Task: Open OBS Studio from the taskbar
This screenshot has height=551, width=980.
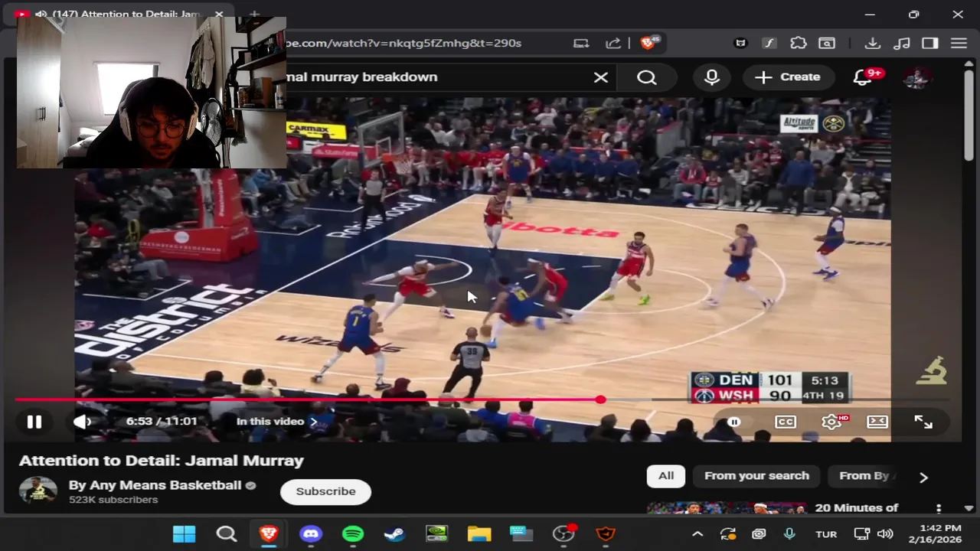Action: point(563,533)
